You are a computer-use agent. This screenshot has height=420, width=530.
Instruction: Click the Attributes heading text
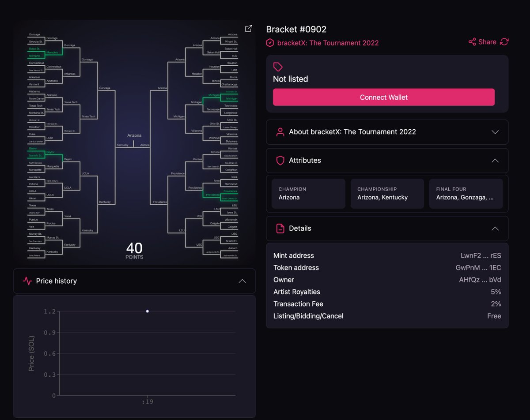point(305,161)
